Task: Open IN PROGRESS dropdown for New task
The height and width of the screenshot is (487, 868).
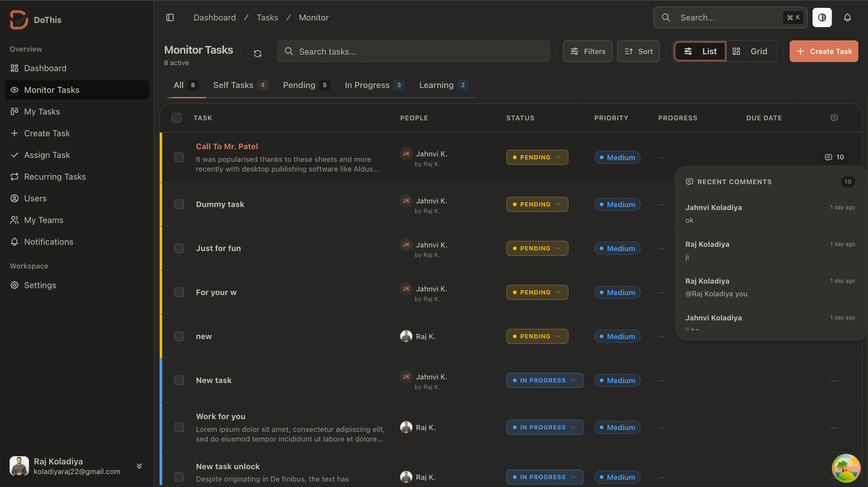Action: point(545,380)
